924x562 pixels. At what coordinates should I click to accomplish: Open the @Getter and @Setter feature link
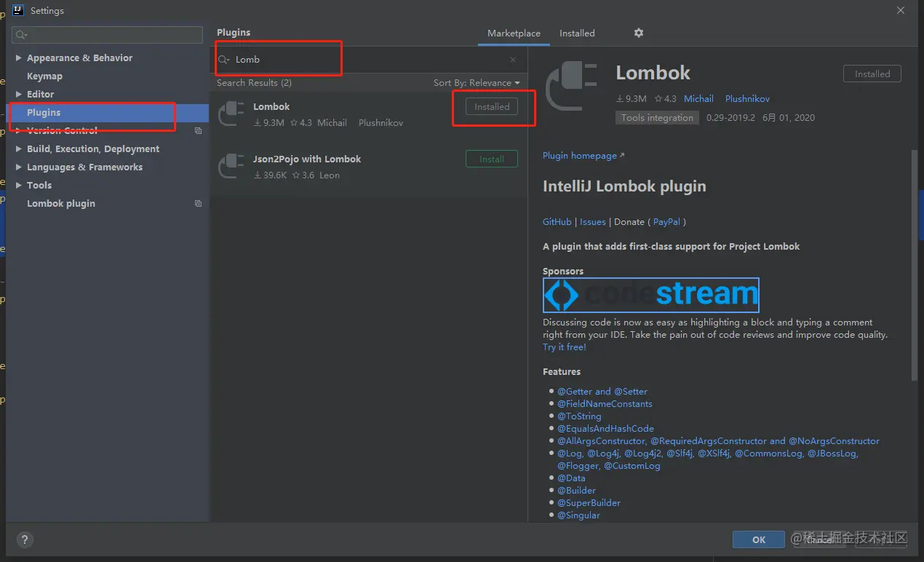point(602,392)
